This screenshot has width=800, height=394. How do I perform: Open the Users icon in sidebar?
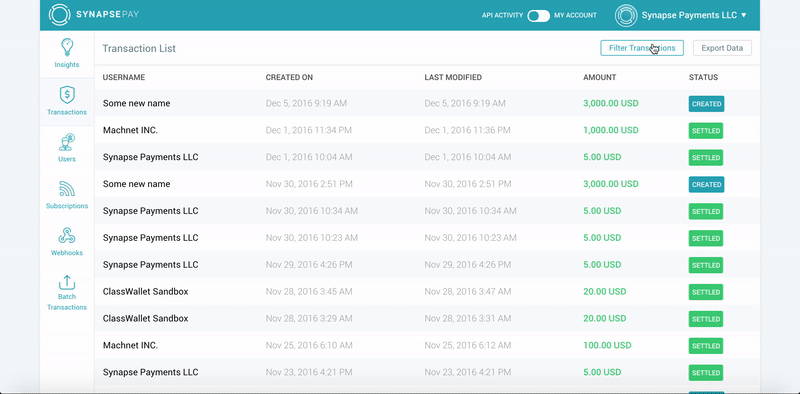[67, 142]
